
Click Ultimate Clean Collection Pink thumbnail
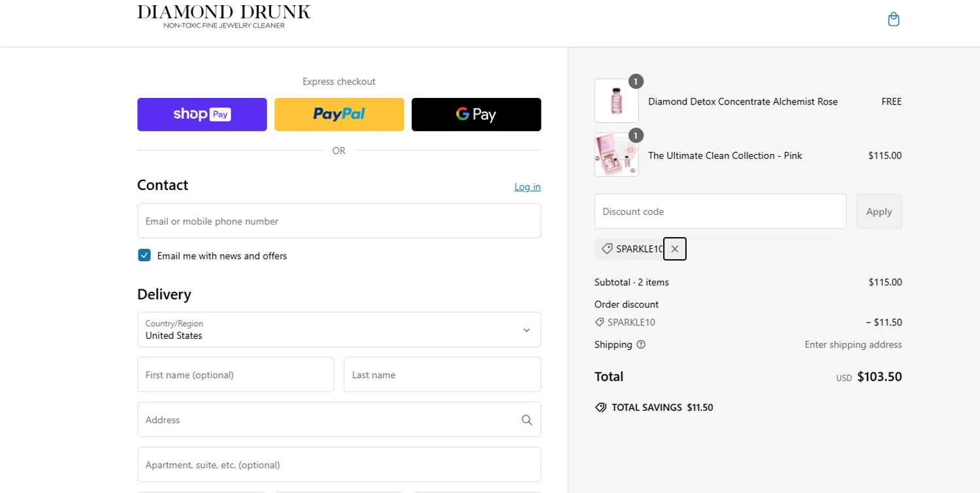pos(617,155)
